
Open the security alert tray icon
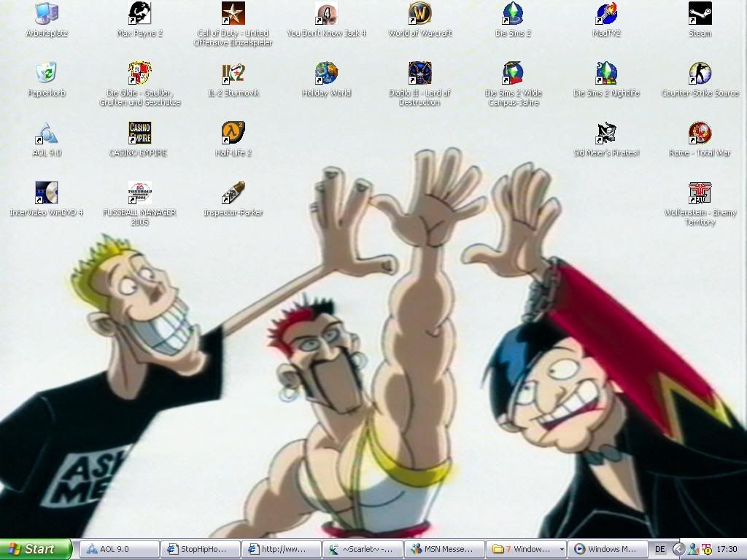pyautogui.click(x=706, y=550)
